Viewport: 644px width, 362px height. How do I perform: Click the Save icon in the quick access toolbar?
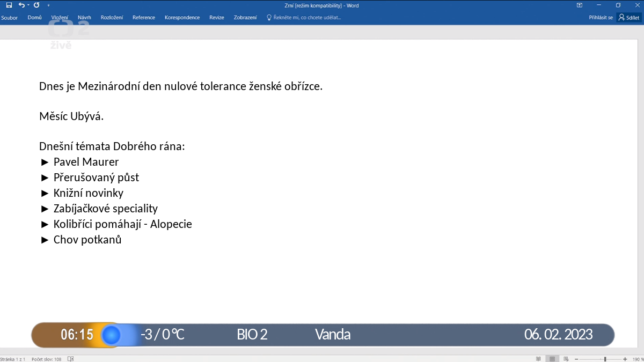9,5
